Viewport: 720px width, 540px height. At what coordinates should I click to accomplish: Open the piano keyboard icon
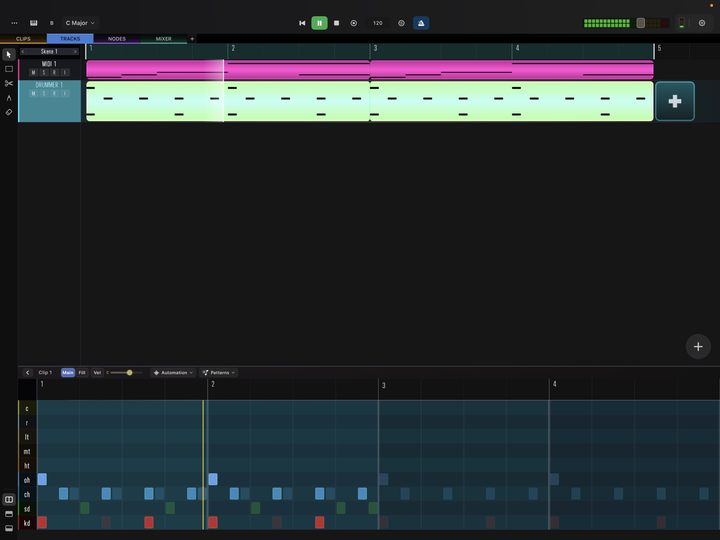(x=34, y=23)
